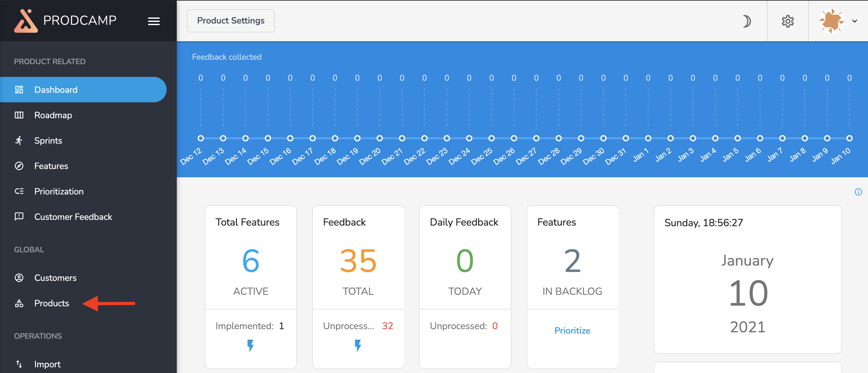Click the Customers person icon
Image resolution: width=868 pixels, height=373 pixels.
click(x=19, y=278)
